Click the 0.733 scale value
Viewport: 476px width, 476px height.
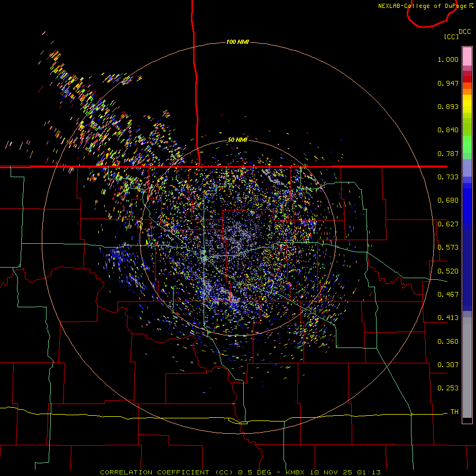click(448, 177)
